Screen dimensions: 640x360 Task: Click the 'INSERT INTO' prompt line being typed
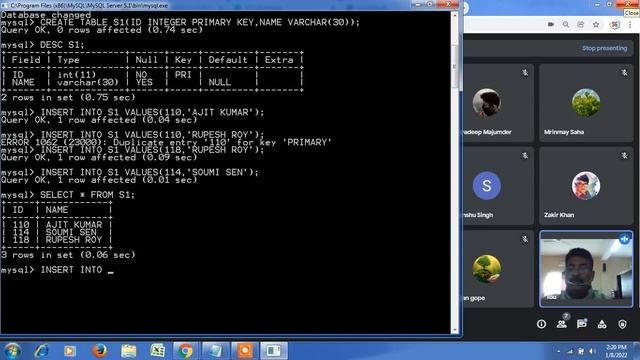(x=57, y=270)
